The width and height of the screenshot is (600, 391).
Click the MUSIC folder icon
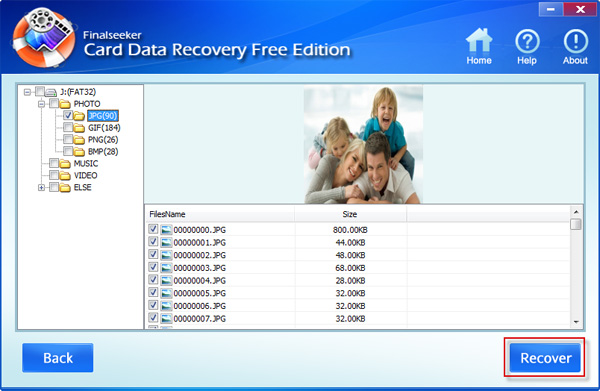pos(65,164)
